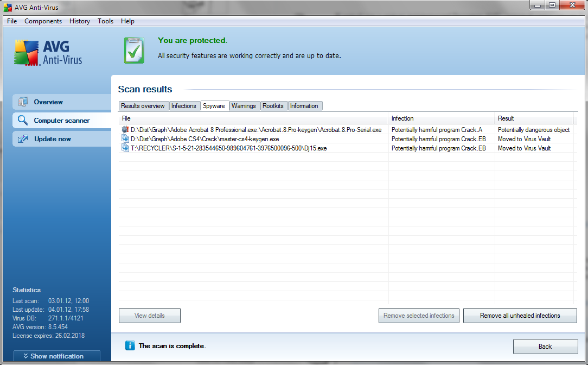This screenshot has height=365, width=588.
Task: Click the View details button
Action: (x=150, y=316)
